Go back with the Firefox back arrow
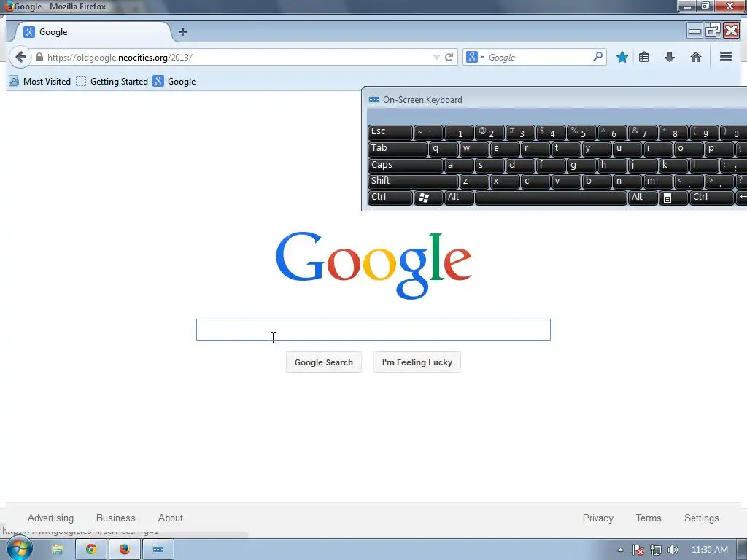 point(20,57)
